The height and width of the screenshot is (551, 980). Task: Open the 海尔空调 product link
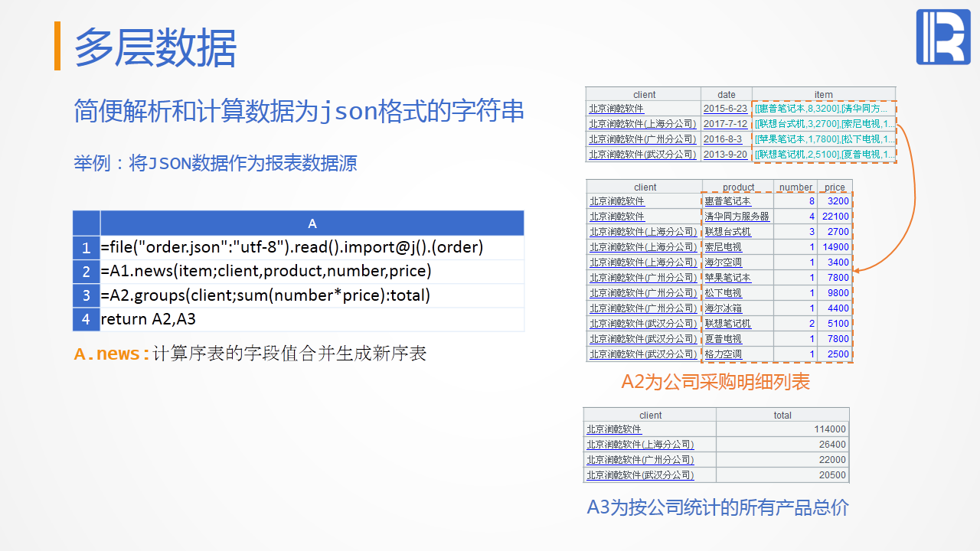[x=724, y=262]
